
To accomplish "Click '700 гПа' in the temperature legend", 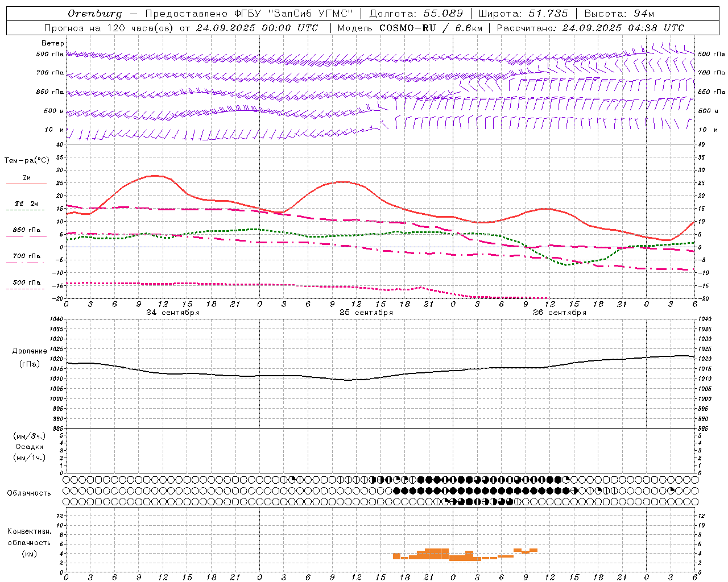I will 27,256.
